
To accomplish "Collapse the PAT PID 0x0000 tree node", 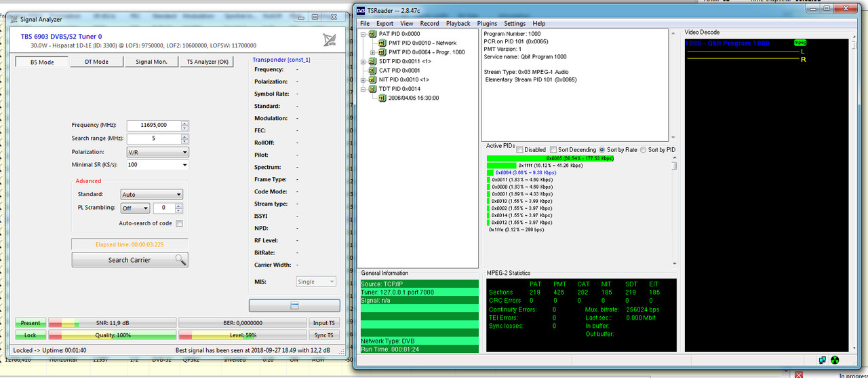I will [x=363, y=33].
